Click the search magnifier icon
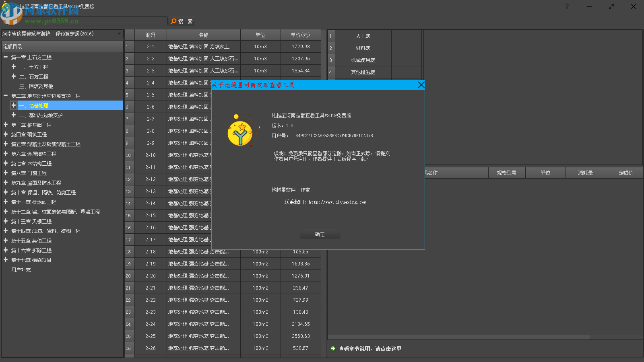Image resolution: width=644 pixels, height=362 pixels. tap(173, 21)
